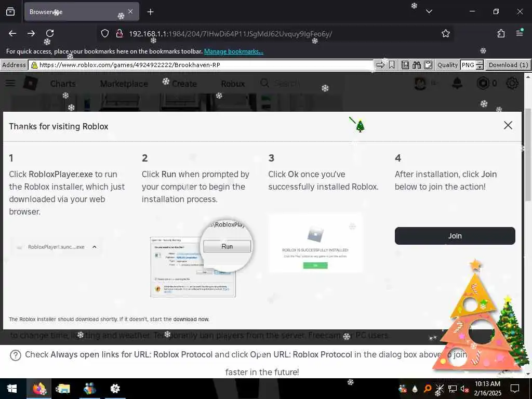
Task: Open the recent browsing icon in the tab bar
Action: [x=10, y=12]
